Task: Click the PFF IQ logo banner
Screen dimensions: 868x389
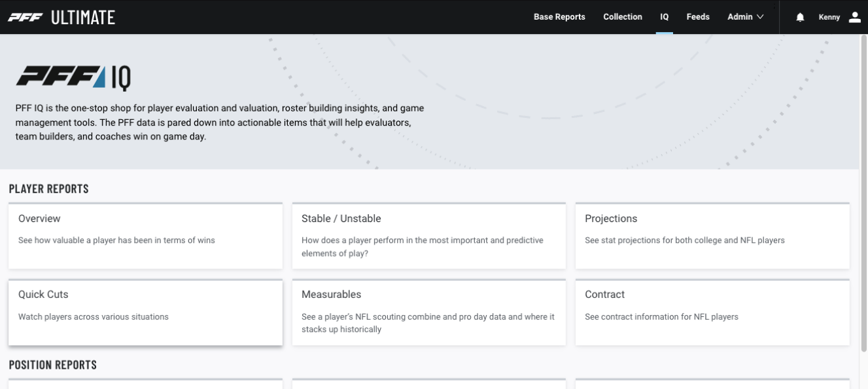Action: pos(73,78)
